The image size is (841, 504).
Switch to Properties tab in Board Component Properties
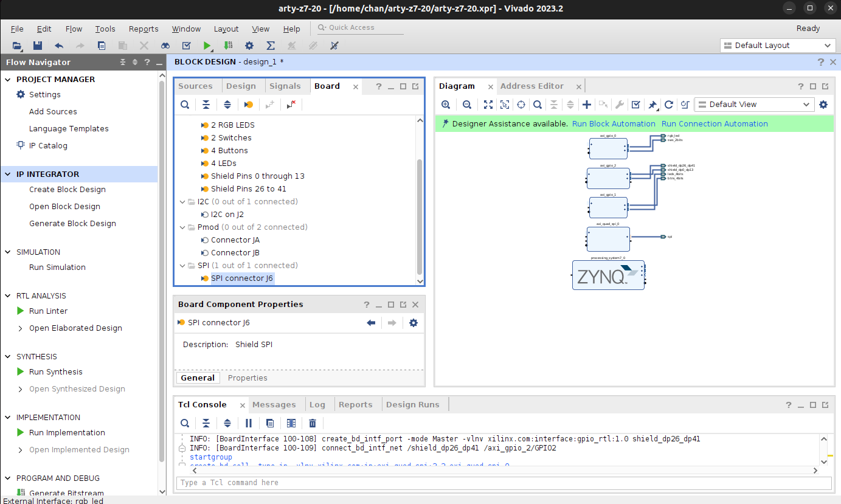coord(247,378)
